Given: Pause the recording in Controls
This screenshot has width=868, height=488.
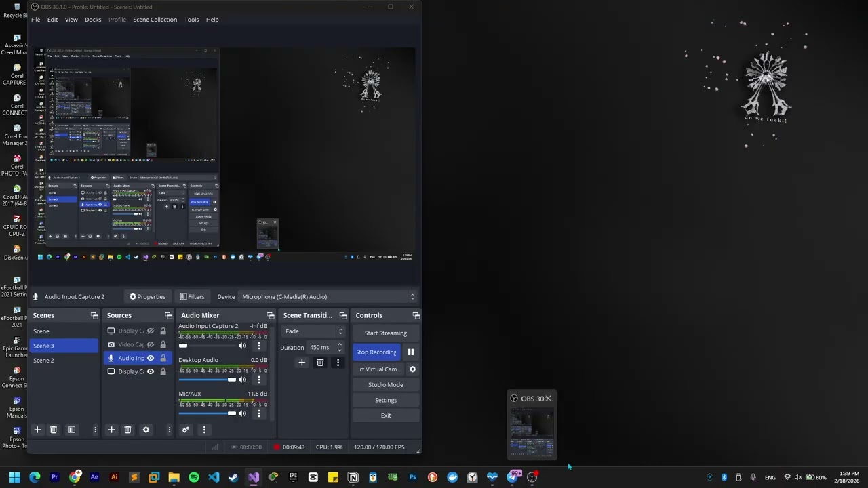Looking at the screenshot, I should tap(411, 352).
